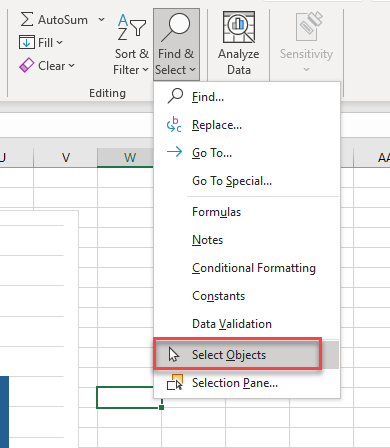The image size is (390, 448).
Task: Click the Fill down-arrow icon
Action: coord(27,42)
